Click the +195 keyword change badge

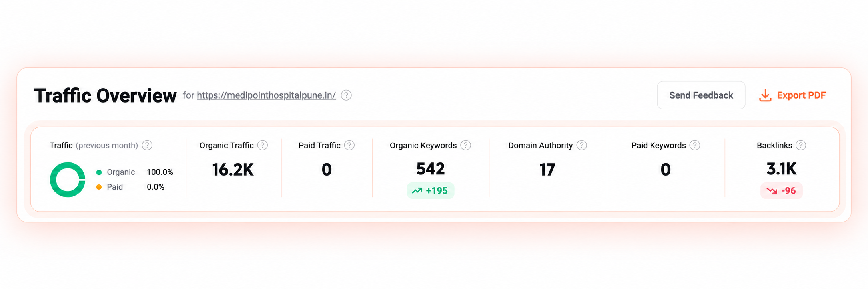click(x=431, y=191)
